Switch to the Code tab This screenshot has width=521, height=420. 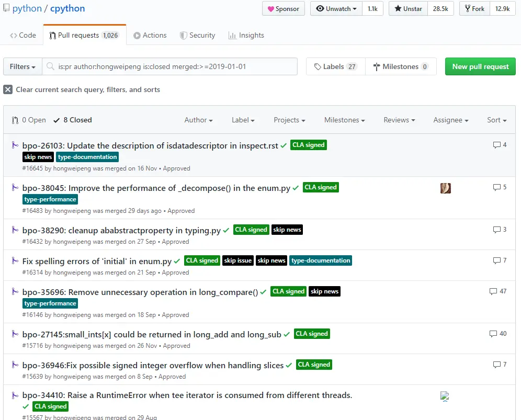(x=23, y=35)
